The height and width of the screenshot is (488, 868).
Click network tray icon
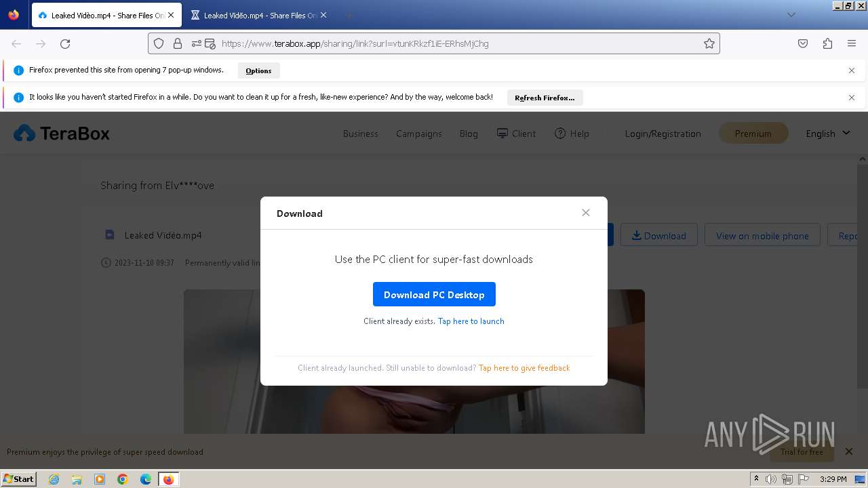coord(787,479)
